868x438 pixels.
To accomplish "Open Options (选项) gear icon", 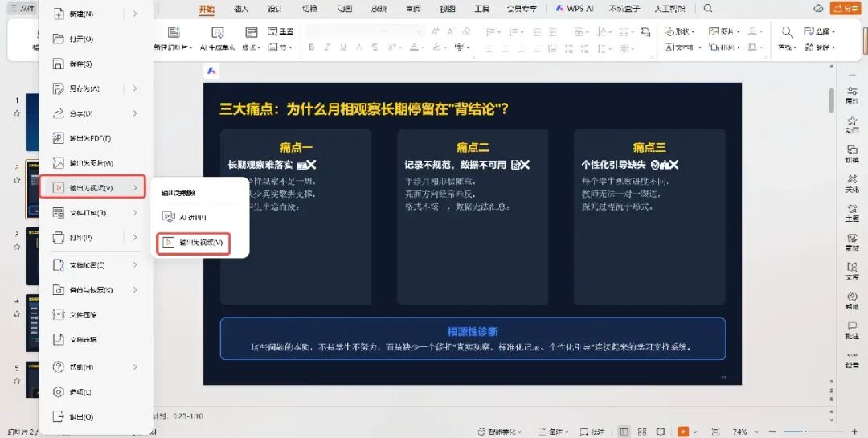I will tap(58, 392).
